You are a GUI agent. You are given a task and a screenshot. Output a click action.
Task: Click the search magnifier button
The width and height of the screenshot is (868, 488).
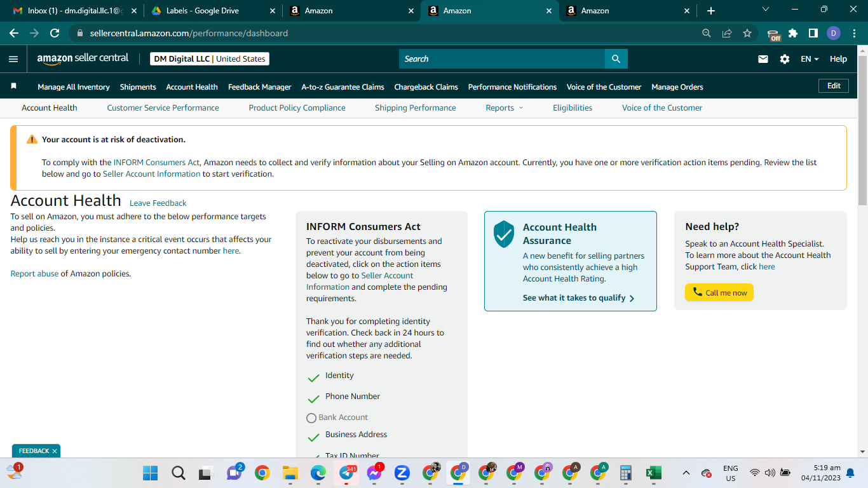tap(616, 59)
